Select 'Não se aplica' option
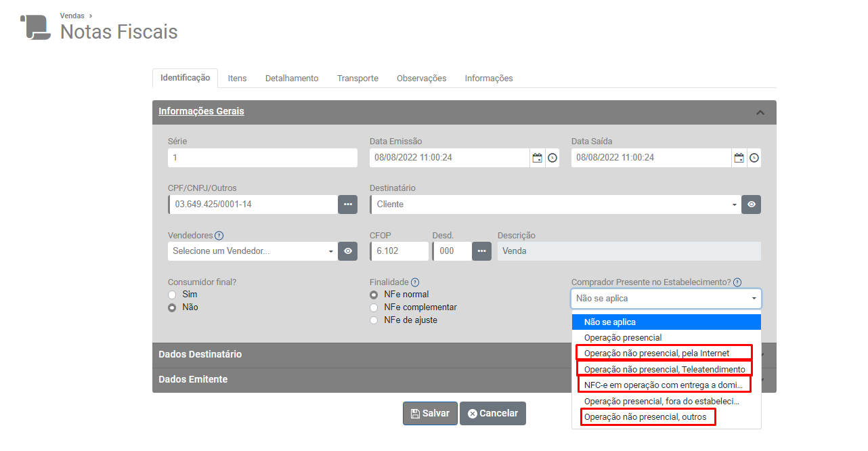868x451 pixels. point(666,322)
